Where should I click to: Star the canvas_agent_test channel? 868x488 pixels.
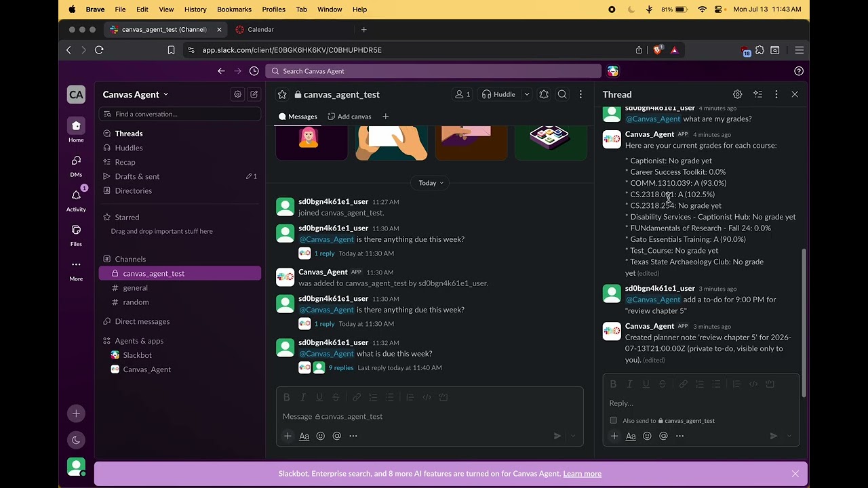point(282,95)
